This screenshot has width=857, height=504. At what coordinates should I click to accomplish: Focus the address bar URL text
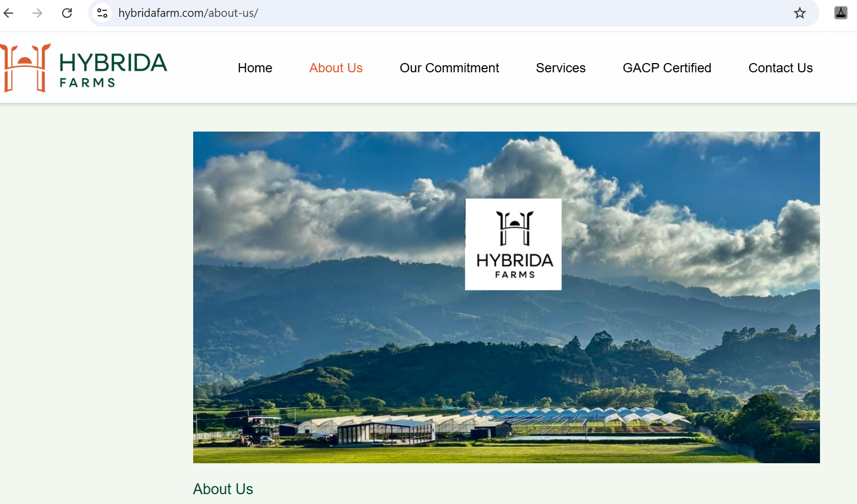[188, 13]
